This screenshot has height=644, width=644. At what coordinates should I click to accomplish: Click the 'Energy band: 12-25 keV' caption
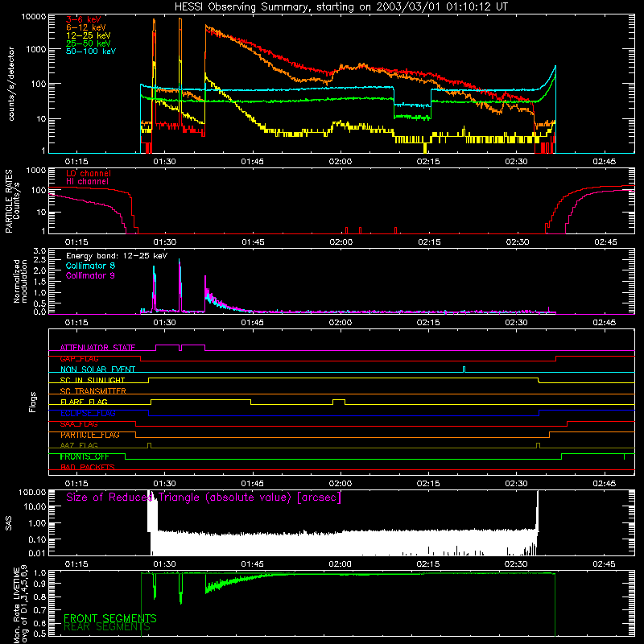coord(117,256)
